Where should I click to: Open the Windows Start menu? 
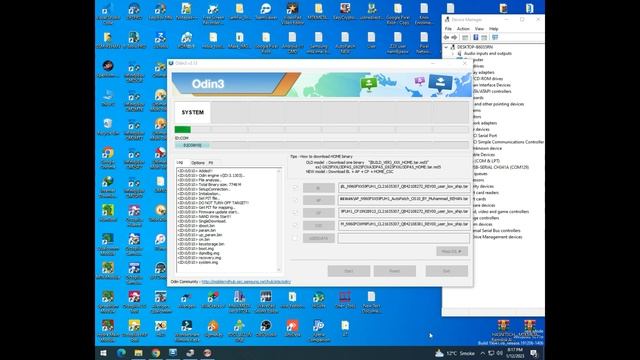[103, 353]
